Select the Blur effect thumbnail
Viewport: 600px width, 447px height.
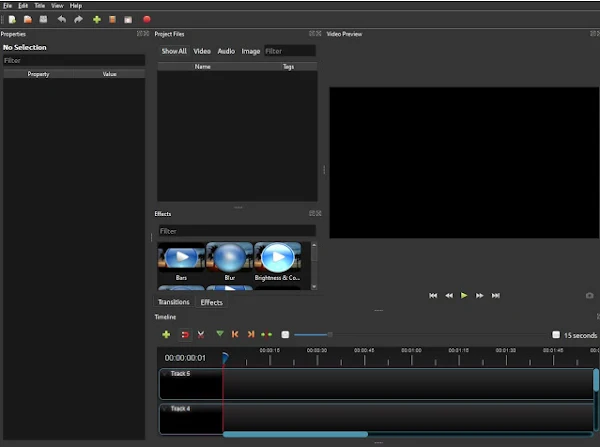tap(230, 261)
